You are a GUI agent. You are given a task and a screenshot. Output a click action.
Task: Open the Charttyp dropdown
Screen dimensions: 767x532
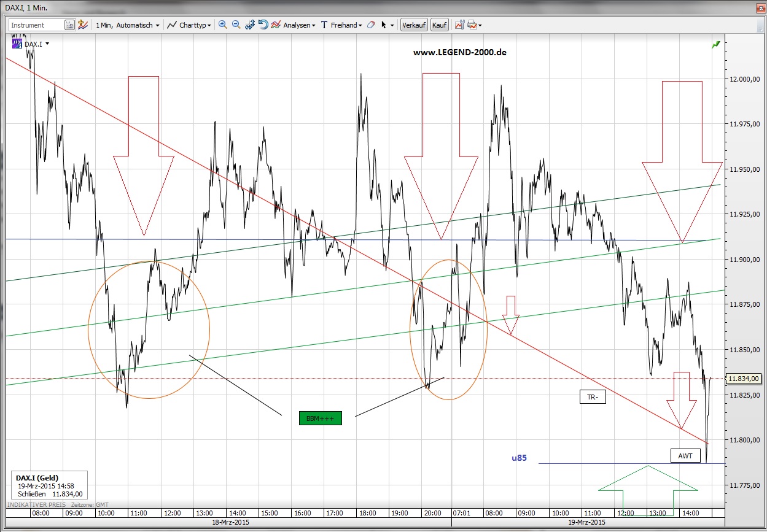pyautogui.click(x=191, y=25)
